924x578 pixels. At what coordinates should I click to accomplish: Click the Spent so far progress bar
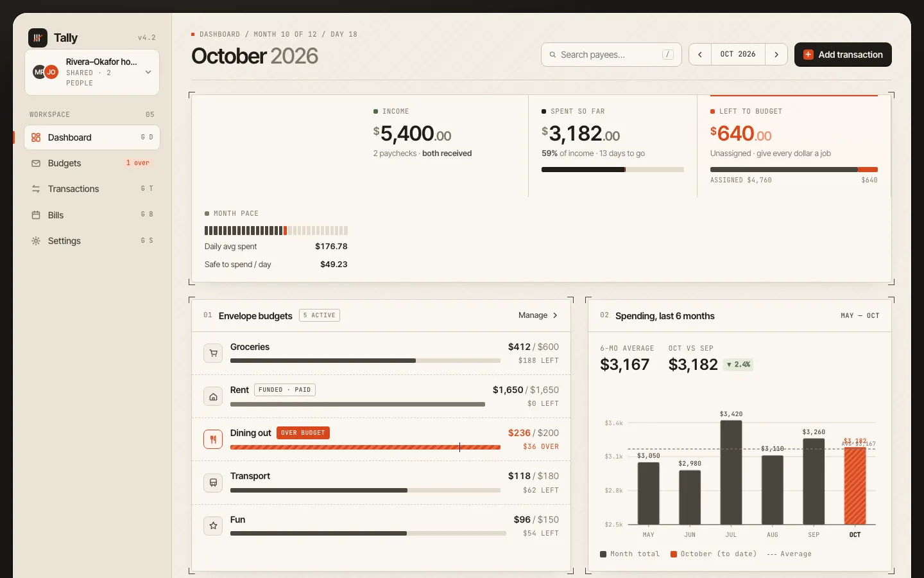click(x=613, y=170)
